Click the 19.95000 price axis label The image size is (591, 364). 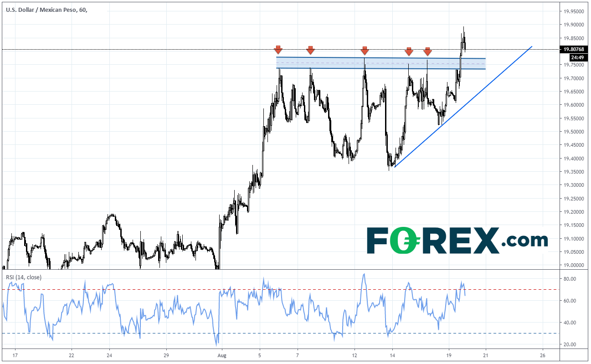[574, 11]
